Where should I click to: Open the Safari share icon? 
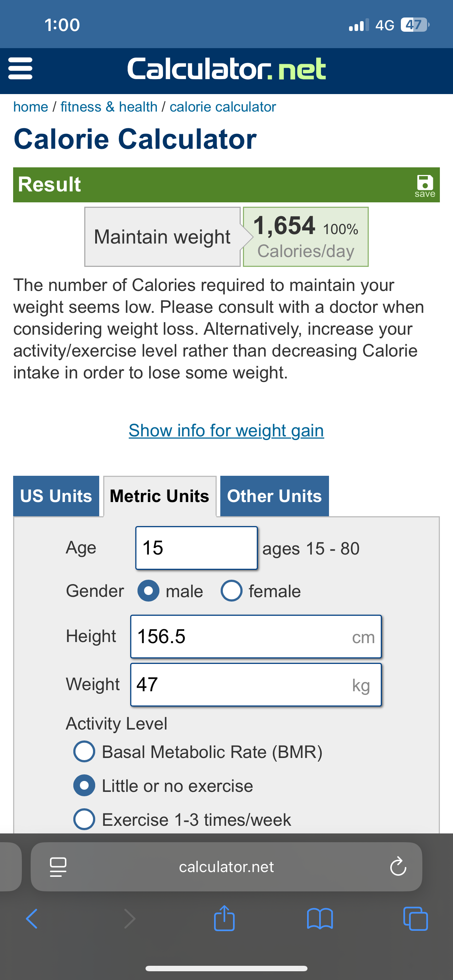[x=224, y=918]
